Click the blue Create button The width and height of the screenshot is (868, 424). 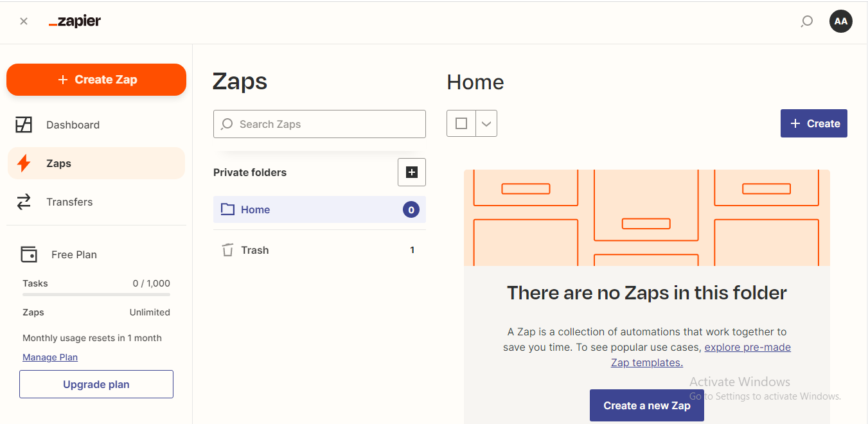pos(814,123)
